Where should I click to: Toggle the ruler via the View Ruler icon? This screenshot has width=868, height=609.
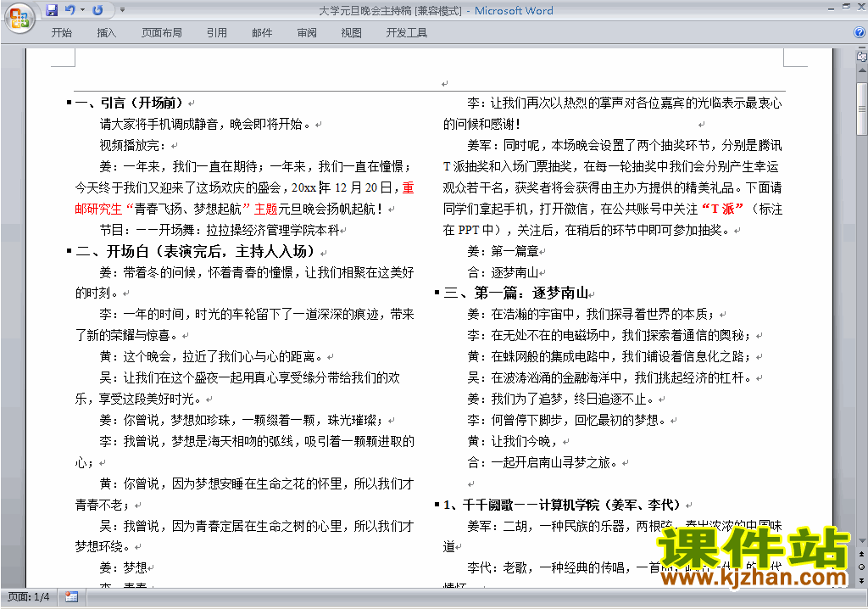click(861, 57)
